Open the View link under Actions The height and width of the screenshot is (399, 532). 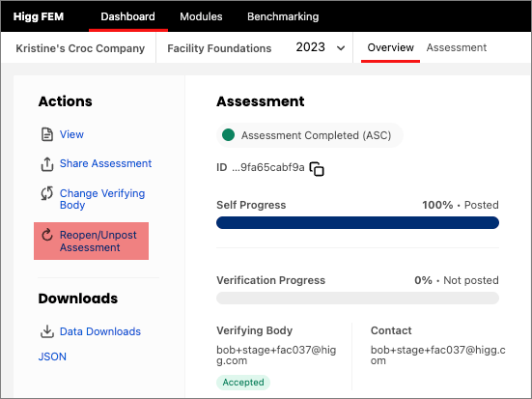click(71, 134)
